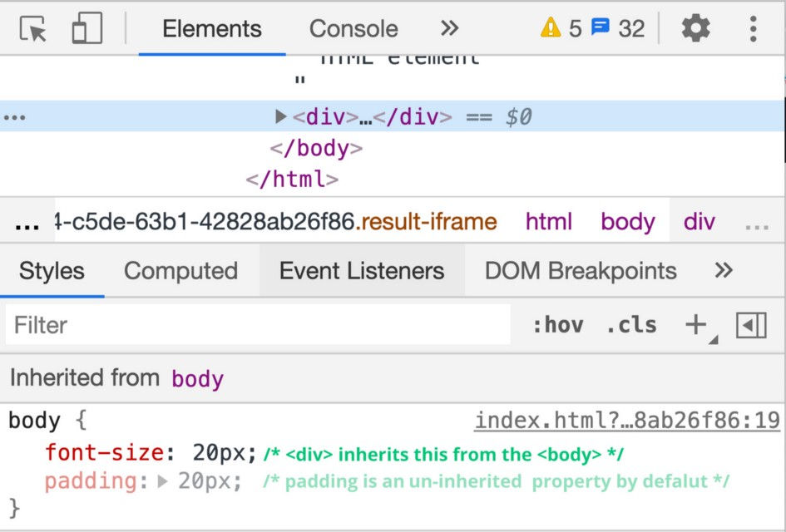Open index.html source link
The height and width of the screenshot is (532, 786).
coord(627,420)
